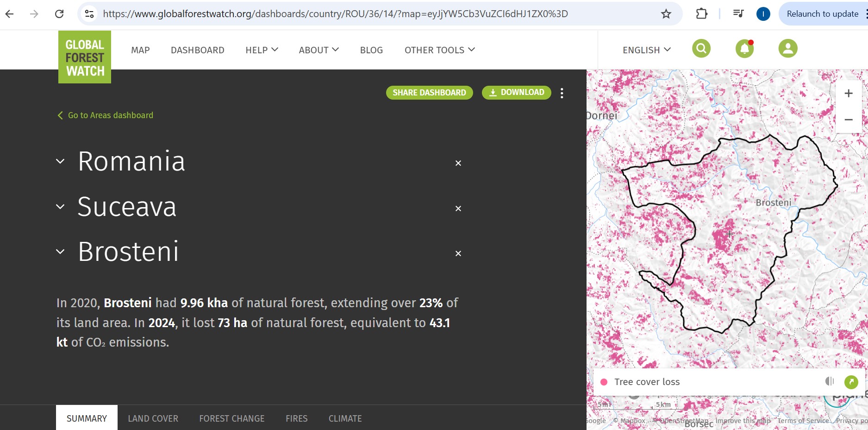Open the browser profile avatar
The height and width of the screenshot is (430, 868).
(763, 14)
